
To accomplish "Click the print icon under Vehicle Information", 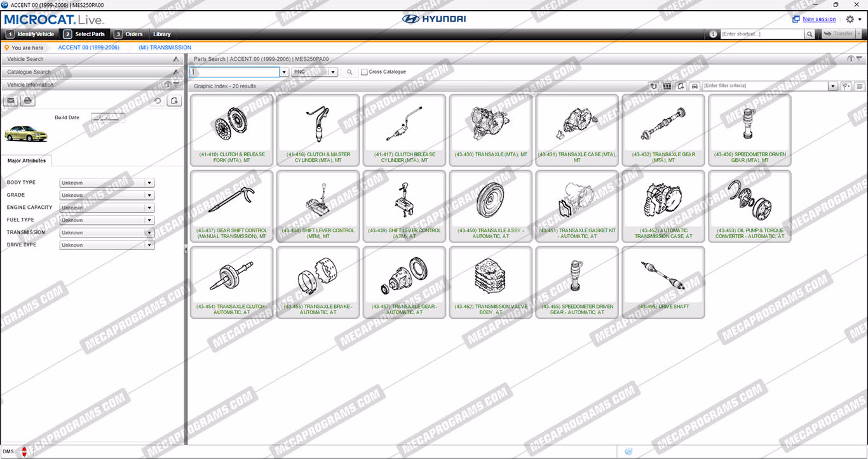I will tap(27, 101).
